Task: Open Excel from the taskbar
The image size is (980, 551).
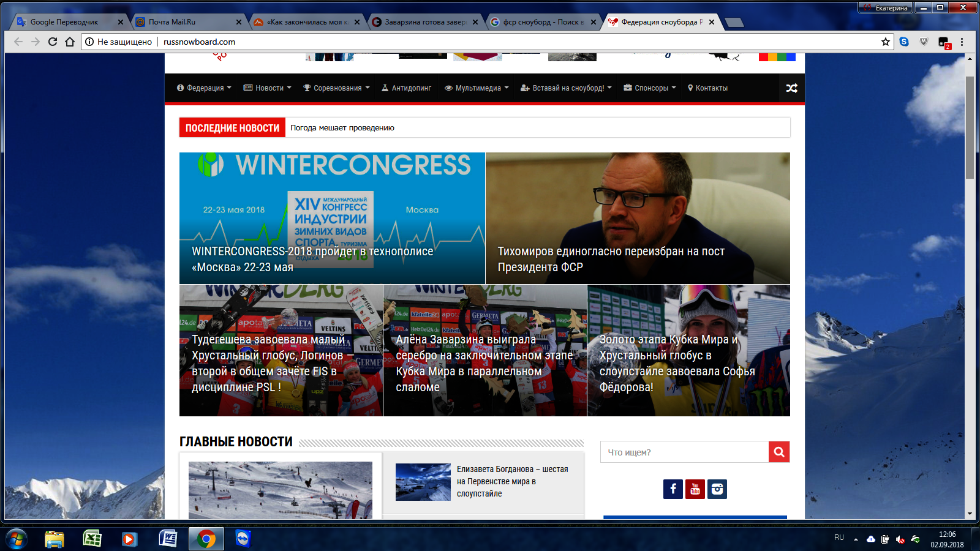Action: pyautogui.click(x=92, y=539)
